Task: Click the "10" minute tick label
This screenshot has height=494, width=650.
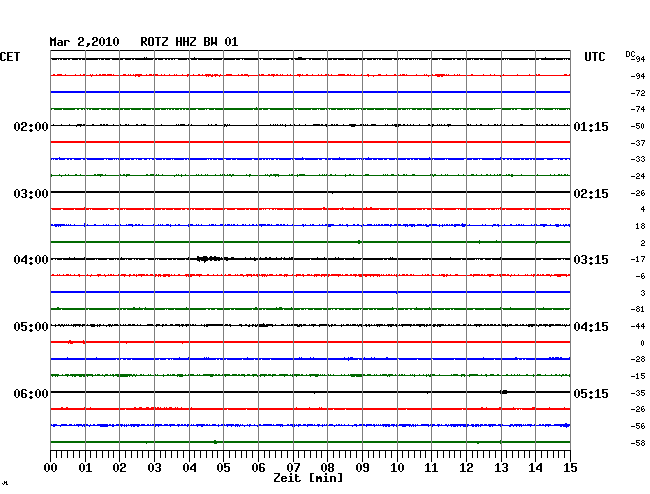Action: tap(397, 468)
